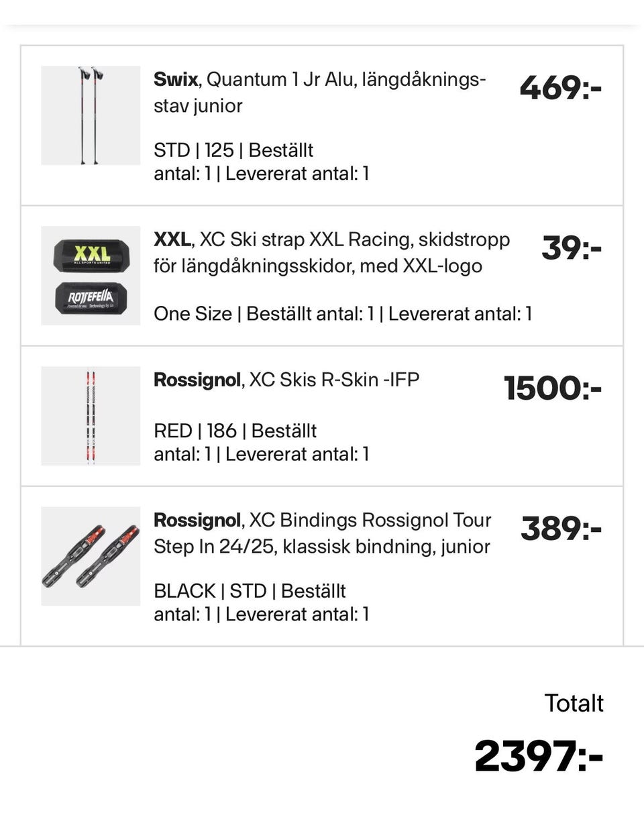The image size is (644, 815).
Task: Select the 39:- ski strap price
Action: (572, 248)
